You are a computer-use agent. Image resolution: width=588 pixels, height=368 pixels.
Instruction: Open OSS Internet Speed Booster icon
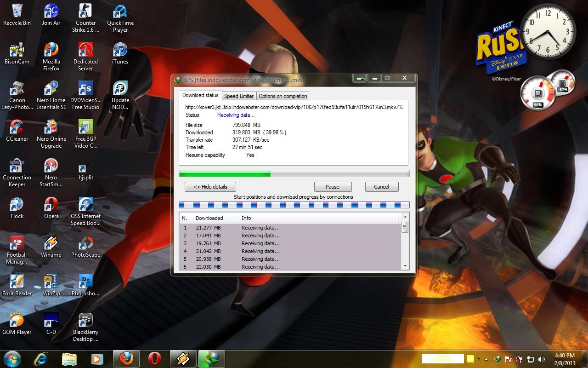point(85,211)
